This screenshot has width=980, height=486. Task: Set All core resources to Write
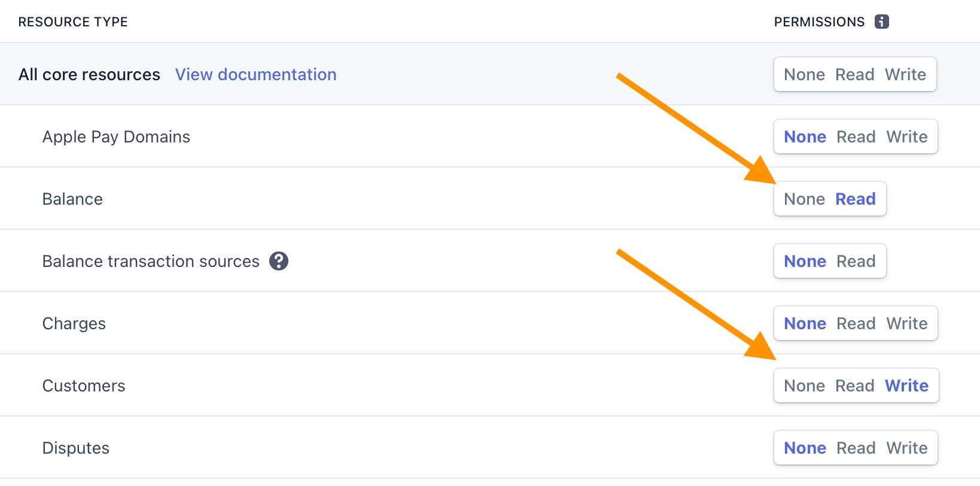click(x=905, y=75)
